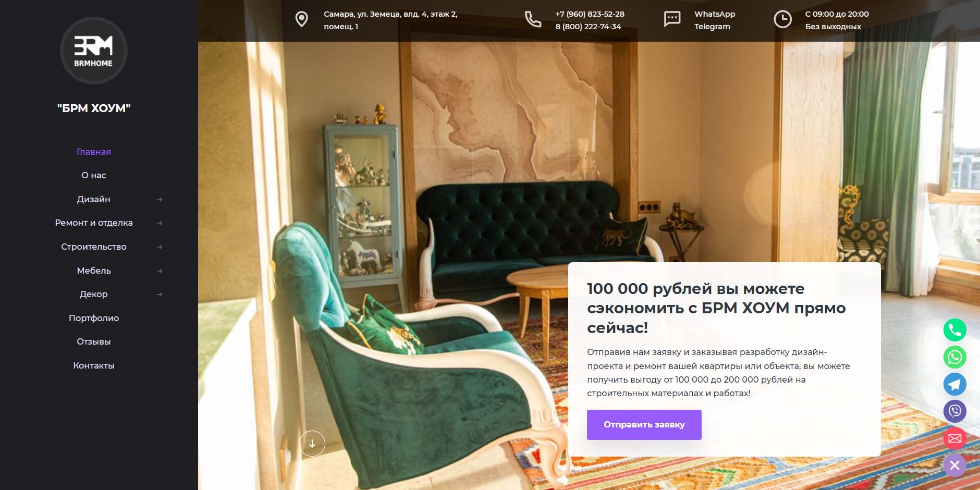Open the Портфолио menu item
This screenshot has height=490, width=980.
[94, 318]
